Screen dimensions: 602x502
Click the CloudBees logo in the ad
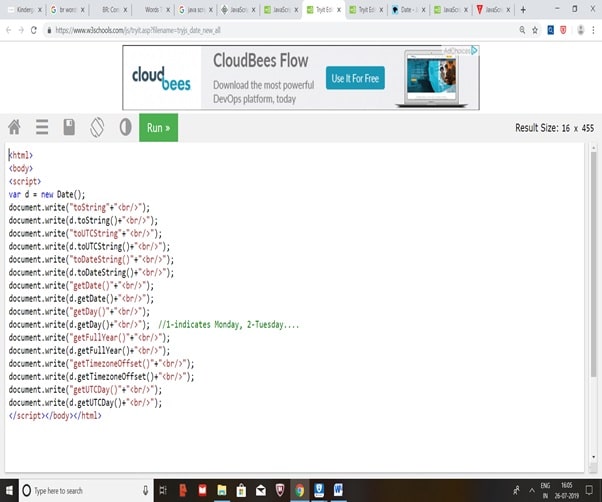coord(161,79)
